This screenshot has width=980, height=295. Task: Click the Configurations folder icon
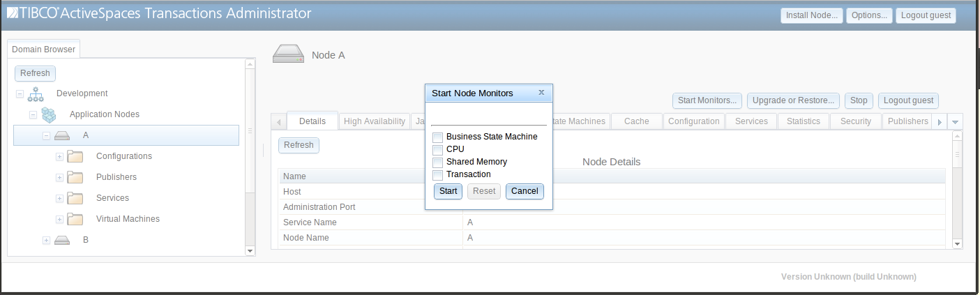(75, 156)
